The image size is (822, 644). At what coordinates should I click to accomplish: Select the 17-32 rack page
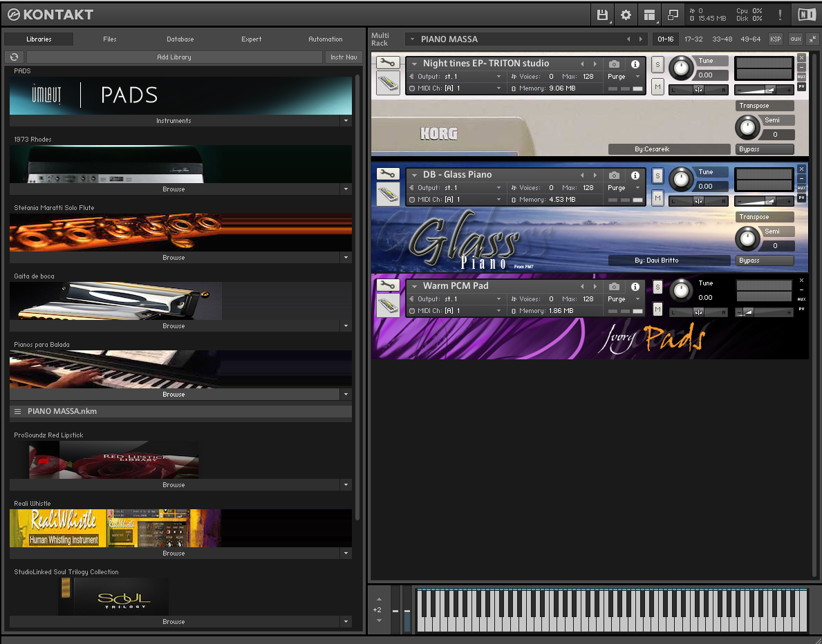pos(693,39)
